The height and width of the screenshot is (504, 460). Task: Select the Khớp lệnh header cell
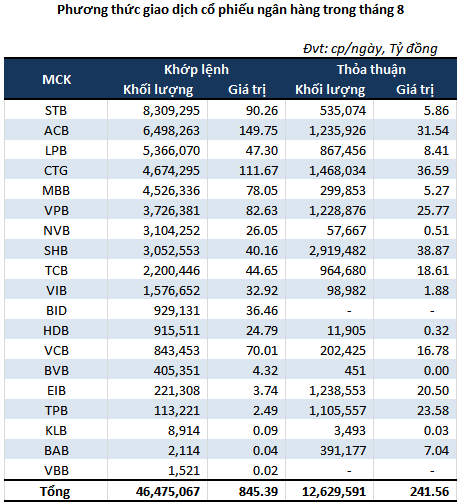click(x=196, y=70)
